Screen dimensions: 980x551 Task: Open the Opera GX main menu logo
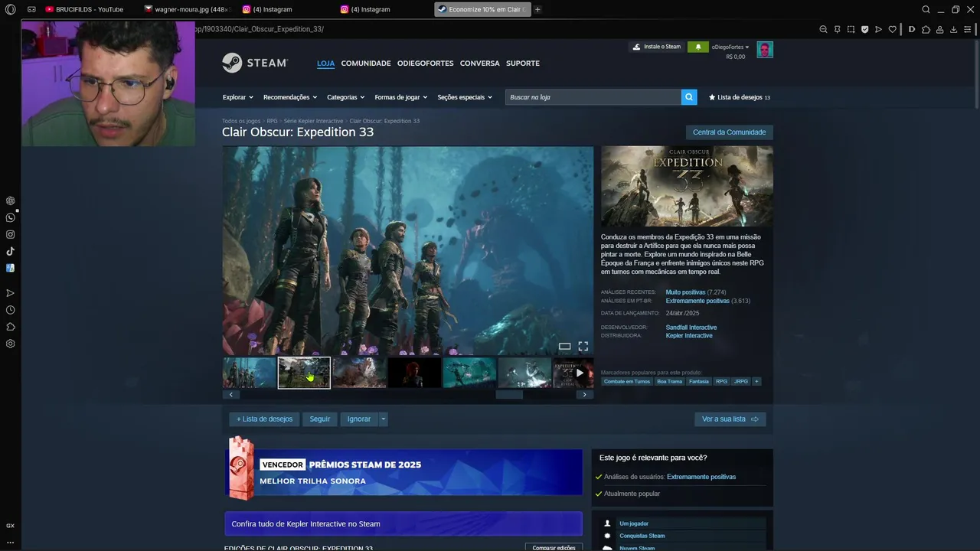point(10,9)
